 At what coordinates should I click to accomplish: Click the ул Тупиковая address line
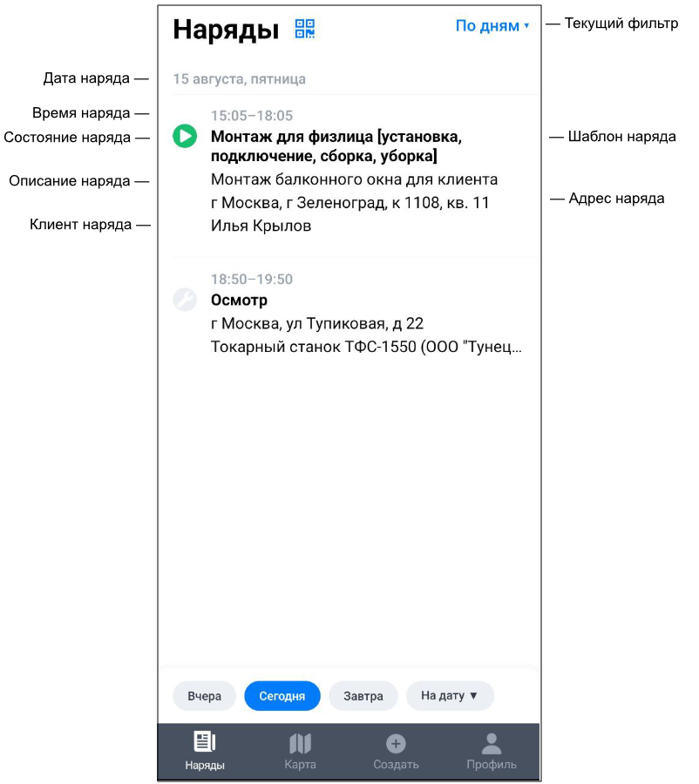point(317,323)
